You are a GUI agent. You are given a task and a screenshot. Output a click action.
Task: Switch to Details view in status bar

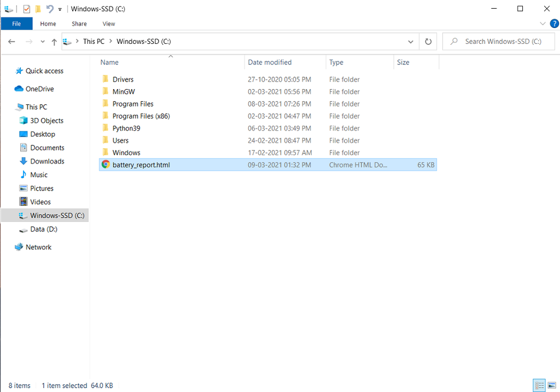point(539,385)
